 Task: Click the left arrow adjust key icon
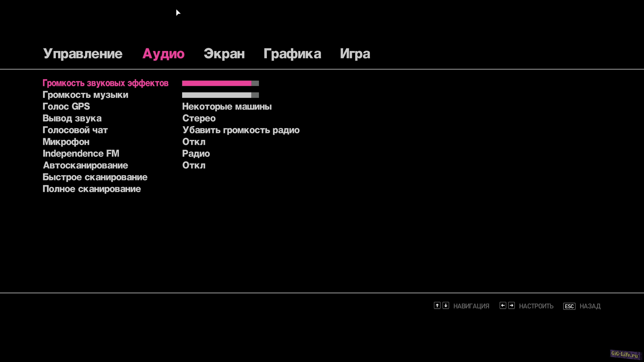pos(503,306)
